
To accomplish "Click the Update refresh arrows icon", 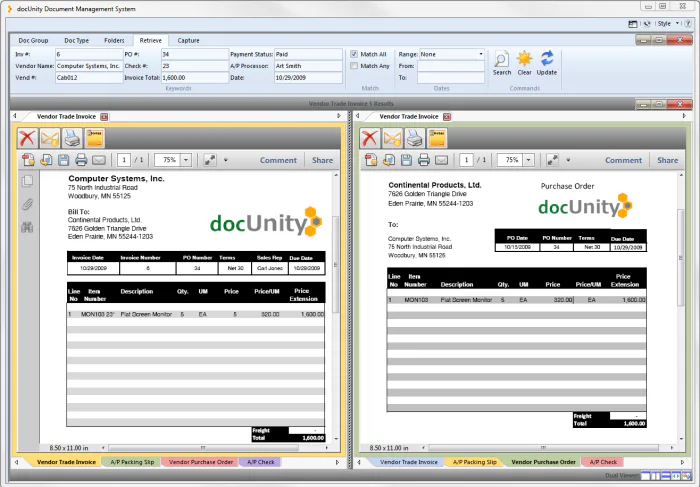I will point(547,59).
